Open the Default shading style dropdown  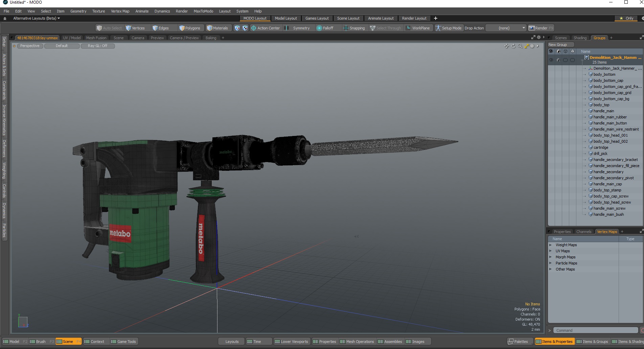point(62,46)
